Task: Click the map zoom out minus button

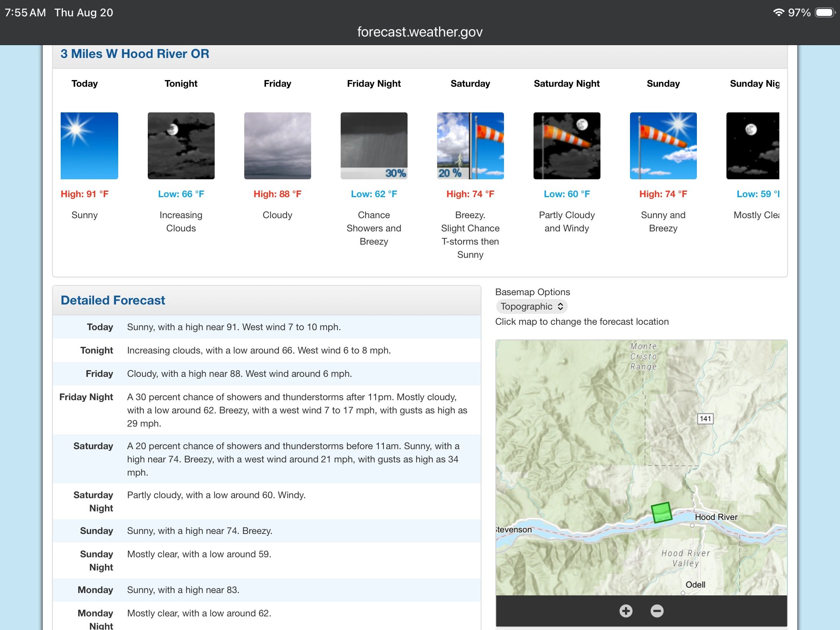Action: pos(657,611)
